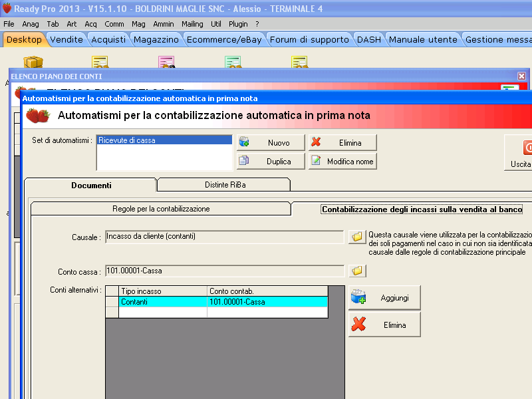Open Regole per la contabilizzazione tab
The image size is (532, 399).
(x=161, y=209)
